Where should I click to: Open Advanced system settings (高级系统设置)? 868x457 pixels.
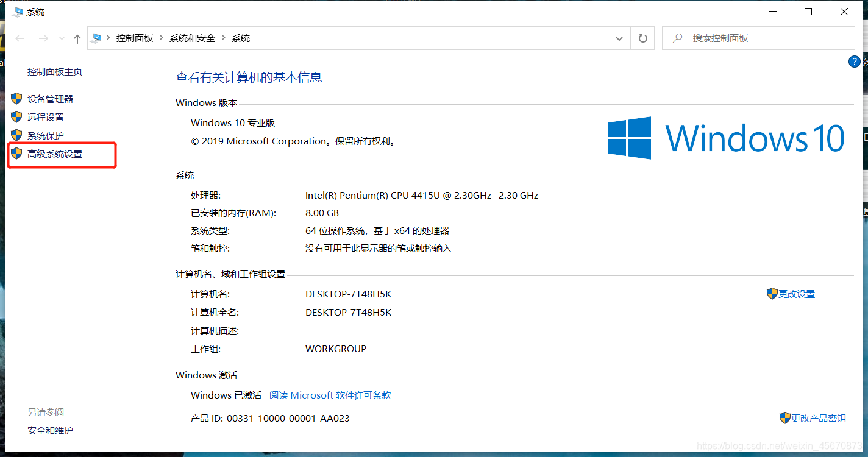pos(55,154)
